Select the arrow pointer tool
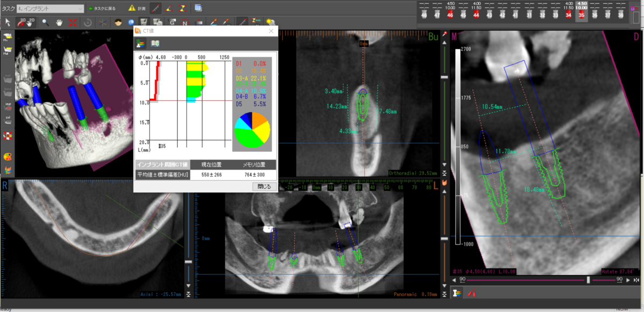 click(8, 23)
